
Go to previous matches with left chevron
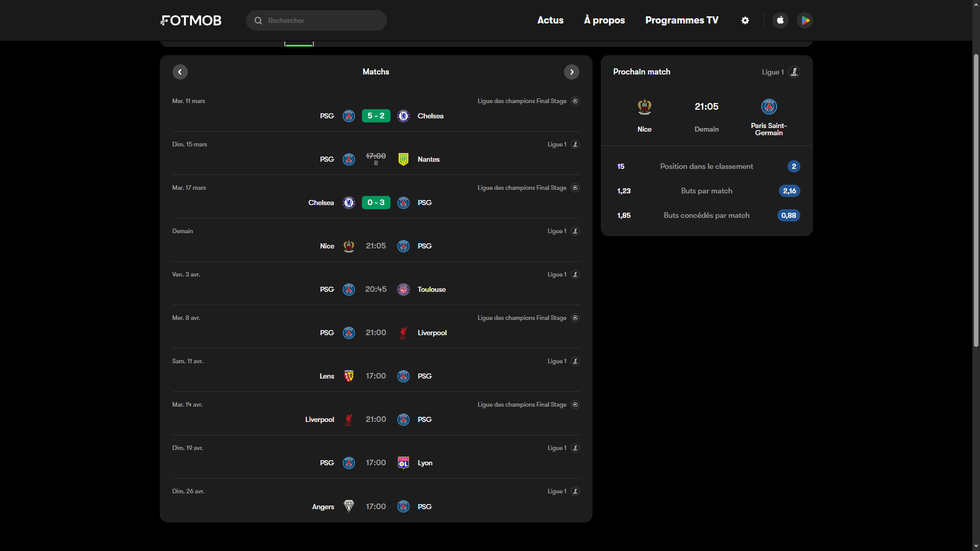pos(180,72)
